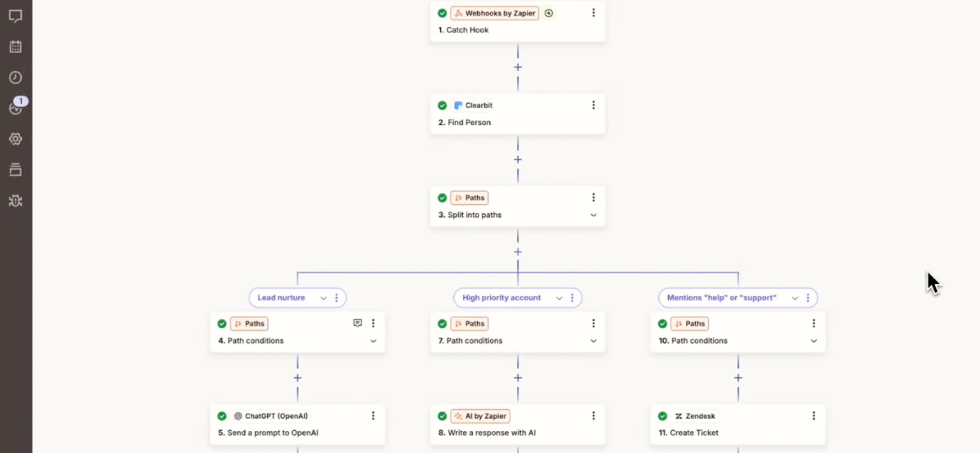Viewport: 980px width, 453px height.
Task: Click the ChatGPT (OpenAI) app label
Action: pyautogui.click(x=270, y=415)
